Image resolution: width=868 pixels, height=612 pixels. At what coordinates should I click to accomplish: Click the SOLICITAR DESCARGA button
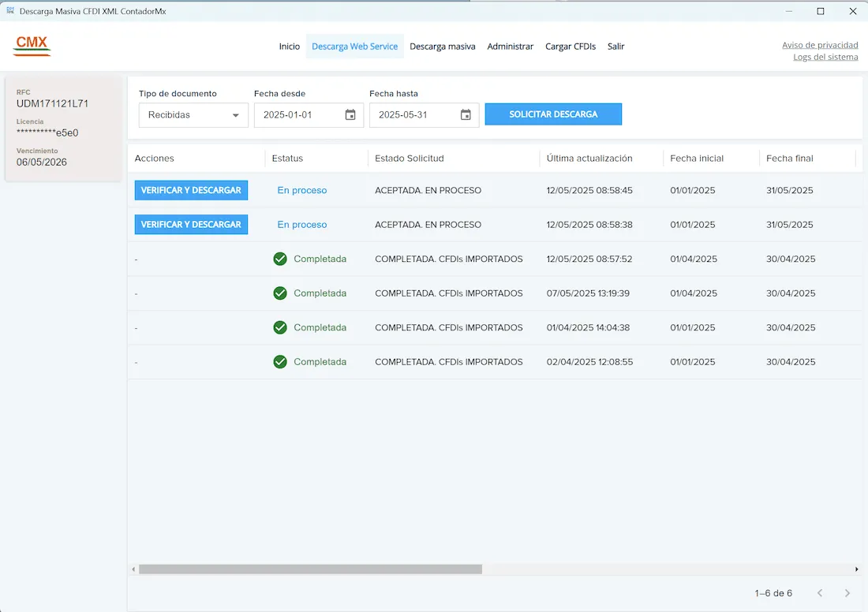pyautogui.click(x=553, y=114)
